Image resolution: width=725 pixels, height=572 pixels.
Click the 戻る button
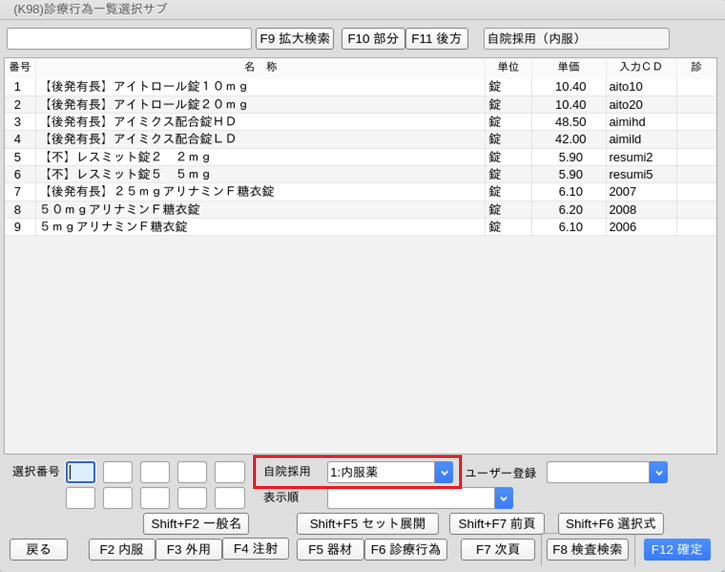coord(38,549)
